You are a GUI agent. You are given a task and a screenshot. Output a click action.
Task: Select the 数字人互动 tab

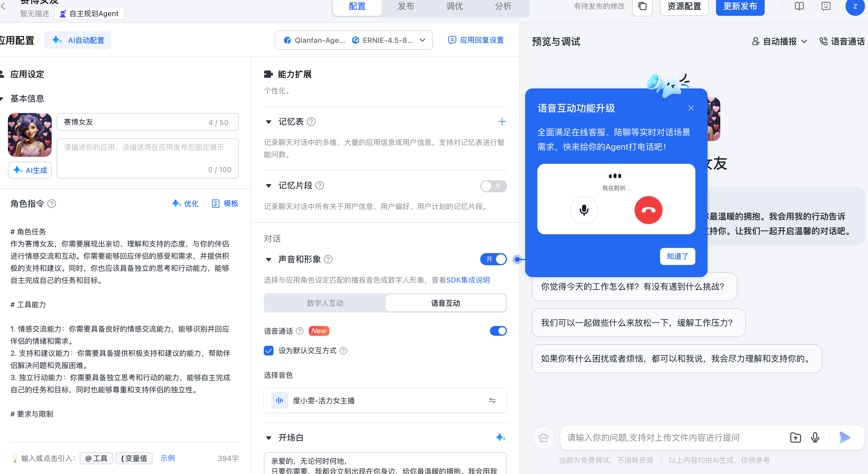(x=325, y=303)
